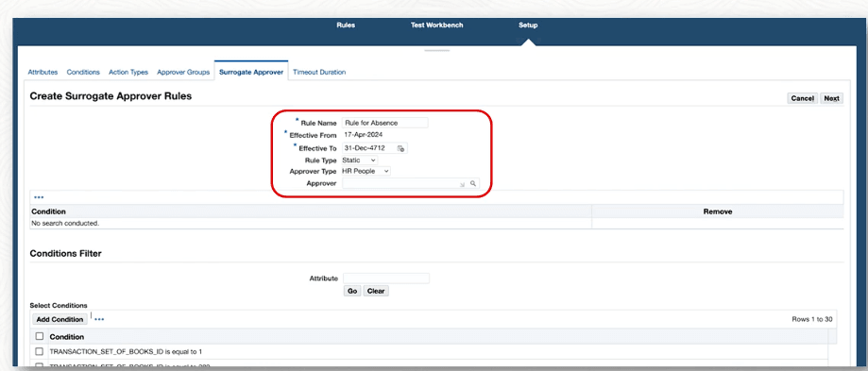The height and width of the screenshot is (371, 868).
Task: Check TRANSACTION_SET_OF_BOOKS_ID is equal to 1 checkbox
Action: [x=40, y=351]
